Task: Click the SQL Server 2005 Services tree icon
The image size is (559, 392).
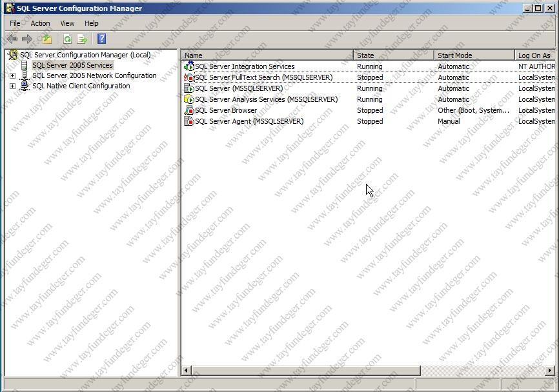Action: pyautogui.click(x=25, y=65)
